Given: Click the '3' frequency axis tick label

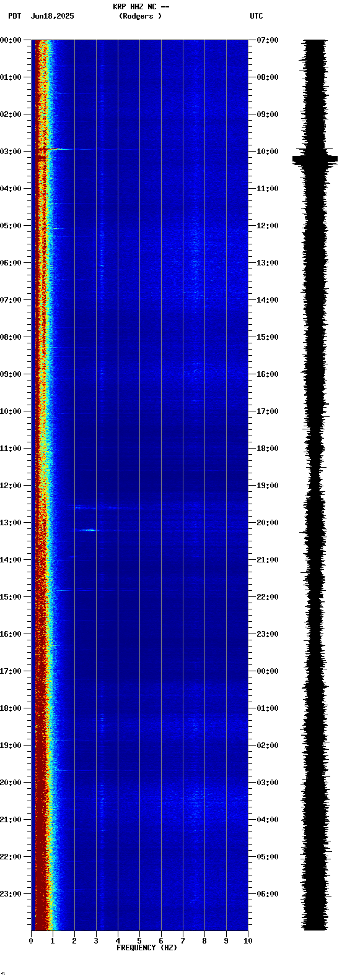Looking at the screenshot, I should (x=96, y=941).
